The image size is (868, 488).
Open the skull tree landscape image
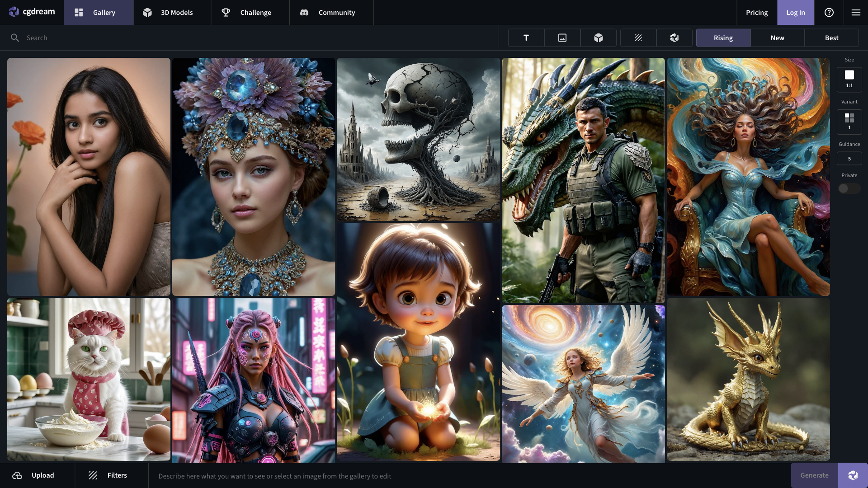coord(419,139)
